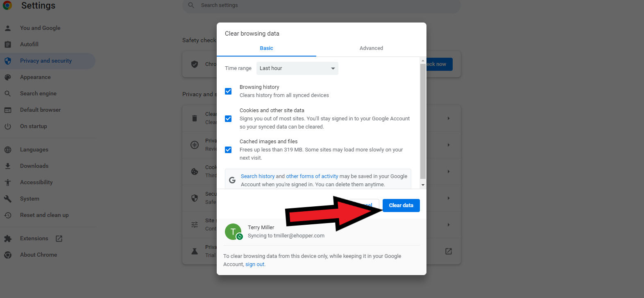This screenshot has height=298, width=644.
Task: Click the external link icon on Privacy Sandbox row
Action: pyautogui.click(x=449, y=251)
